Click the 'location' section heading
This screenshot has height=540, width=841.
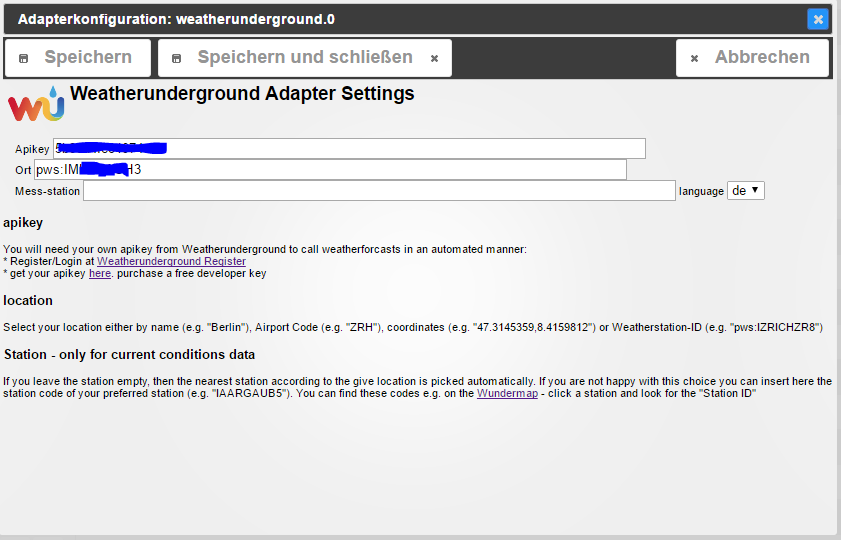pos(28,300)
